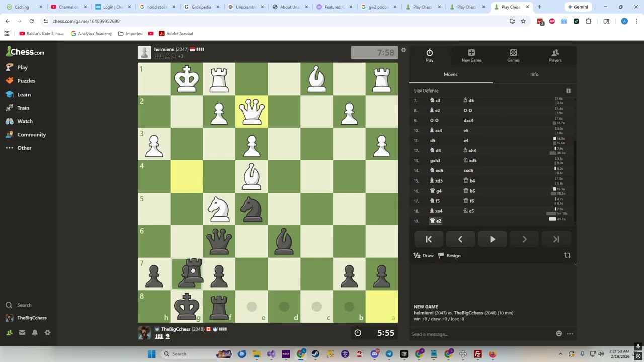Jump to the first move
This screenshot has width=644, height=362.
429,240
